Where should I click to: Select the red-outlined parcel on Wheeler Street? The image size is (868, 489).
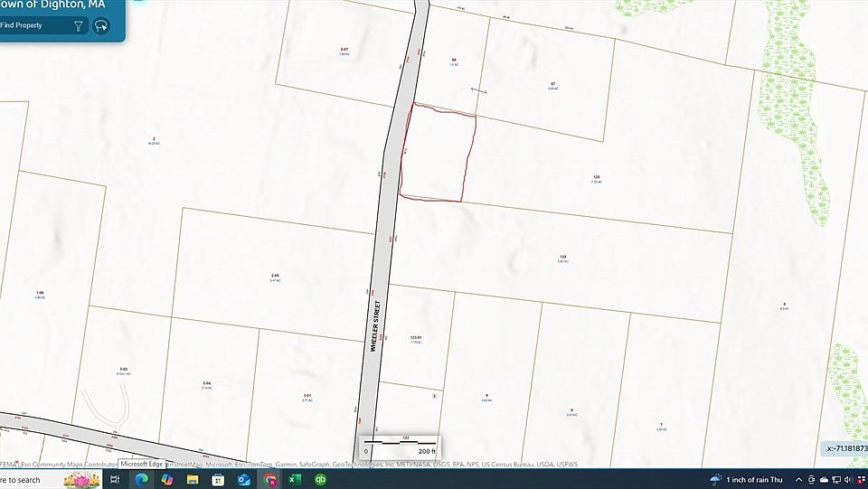pos(438,152)
